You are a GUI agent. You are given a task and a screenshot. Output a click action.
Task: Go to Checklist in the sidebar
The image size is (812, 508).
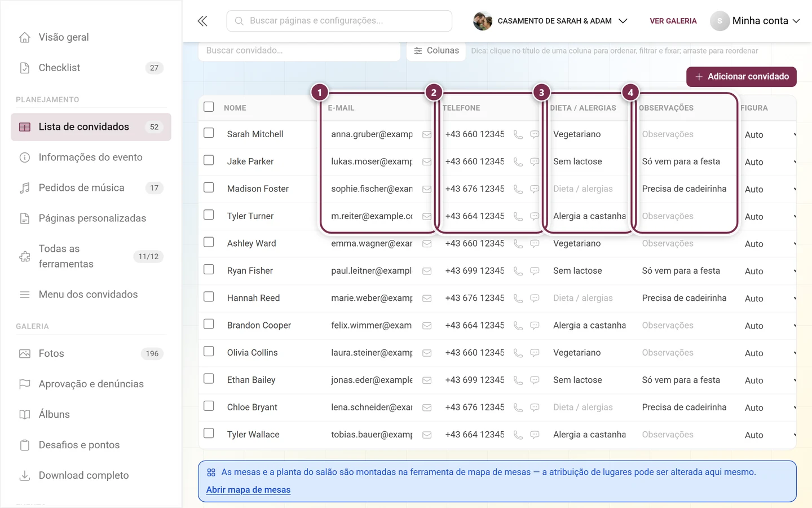(x=91, y=68)
